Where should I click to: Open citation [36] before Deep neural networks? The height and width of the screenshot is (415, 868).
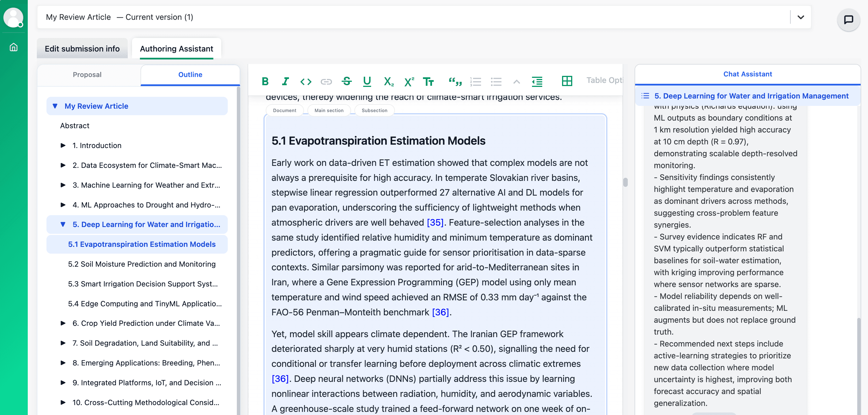point(280,379)
